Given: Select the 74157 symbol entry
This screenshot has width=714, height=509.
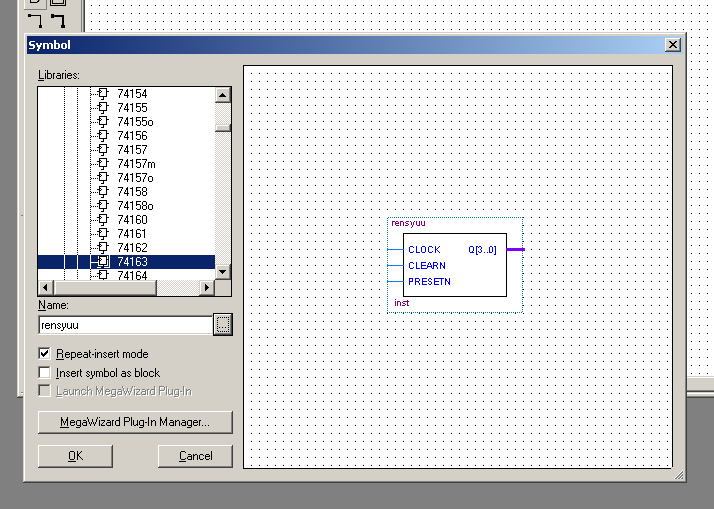Looking at the screenshot, I should [x=132, y=150].
